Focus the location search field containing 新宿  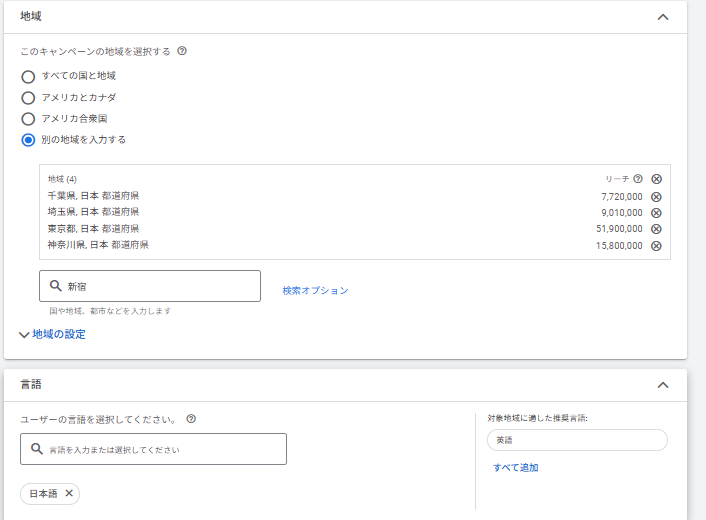point(150,286)
